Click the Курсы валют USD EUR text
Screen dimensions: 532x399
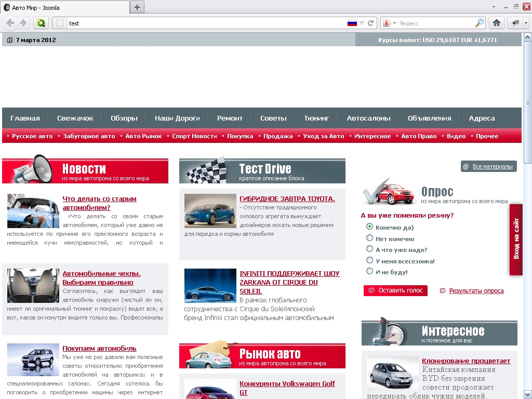click(x=437, y=40)
